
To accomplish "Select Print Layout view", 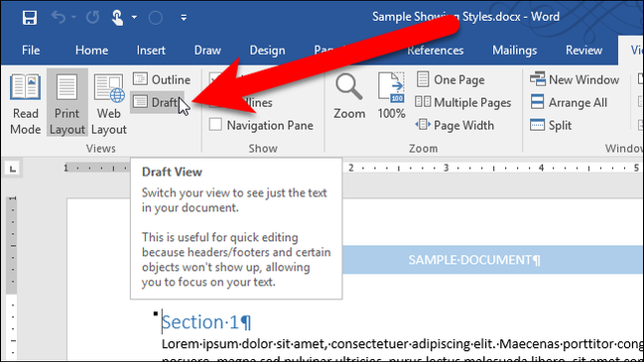I will pos(66,103).
